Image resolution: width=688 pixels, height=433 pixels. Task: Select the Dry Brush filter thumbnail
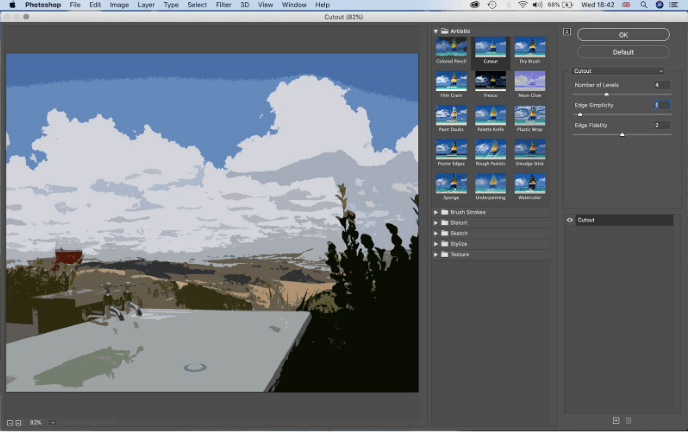coord(529,48)
